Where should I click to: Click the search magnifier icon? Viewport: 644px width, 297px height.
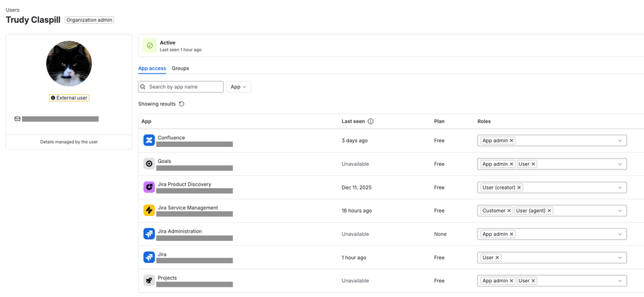click(x=143, y=87)
